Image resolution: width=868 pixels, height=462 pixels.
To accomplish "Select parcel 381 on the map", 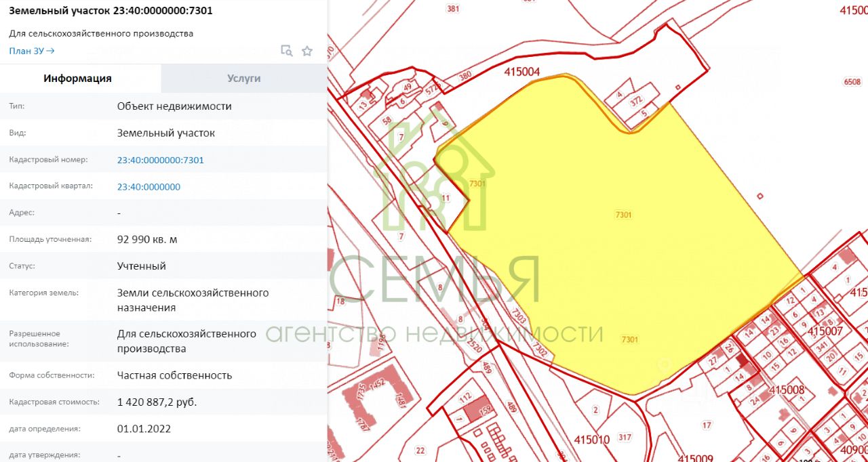I will (453, 9).
